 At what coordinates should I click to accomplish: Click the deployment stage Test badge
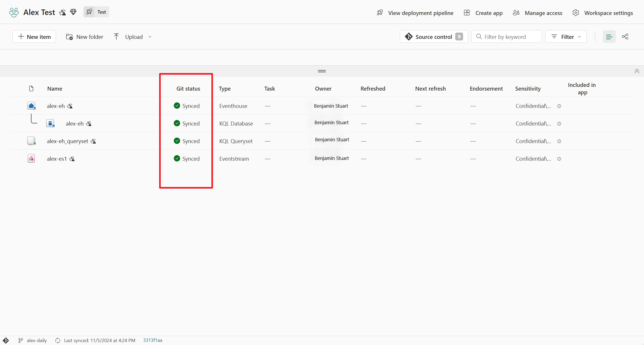pos(96,12)
